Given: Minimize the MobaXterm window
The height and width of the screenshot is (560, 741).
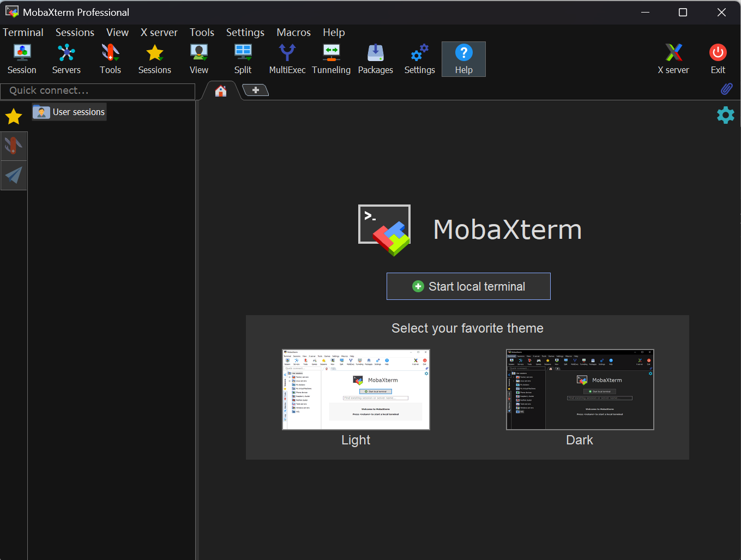Looking at the screenshot, I should click(x=645, y=12).
